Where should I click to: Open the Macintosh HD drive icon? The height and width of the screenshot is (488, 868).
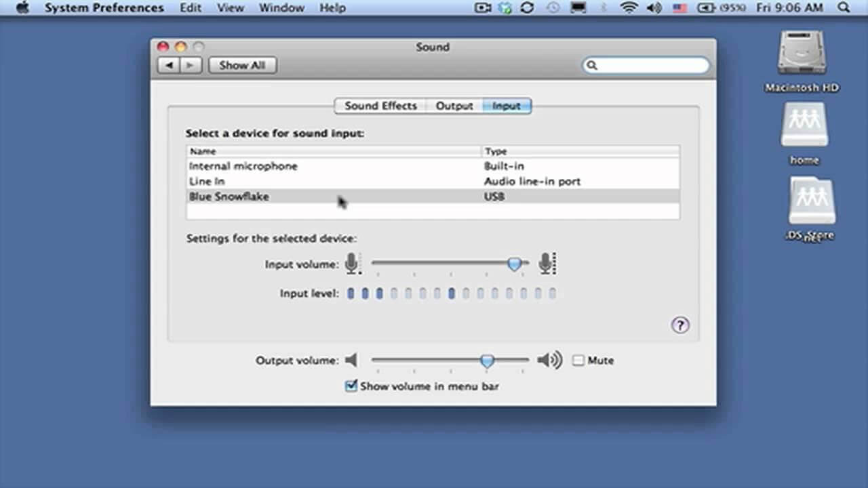tap(801, 54)
